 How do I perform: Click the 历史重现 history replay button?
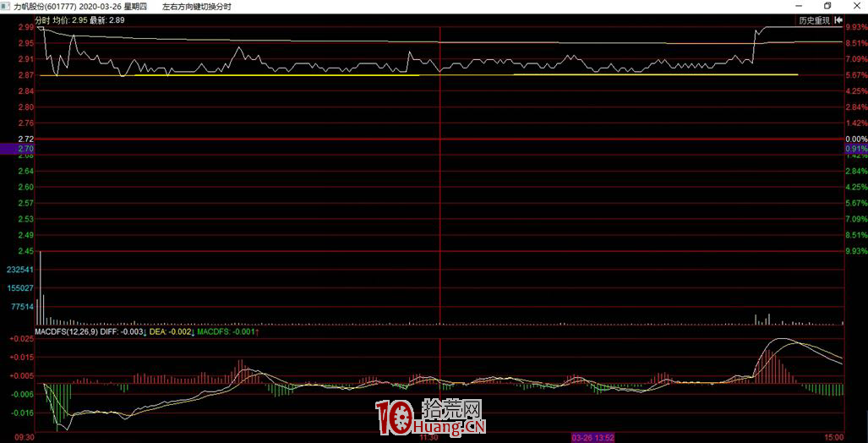tap(814, 20)
